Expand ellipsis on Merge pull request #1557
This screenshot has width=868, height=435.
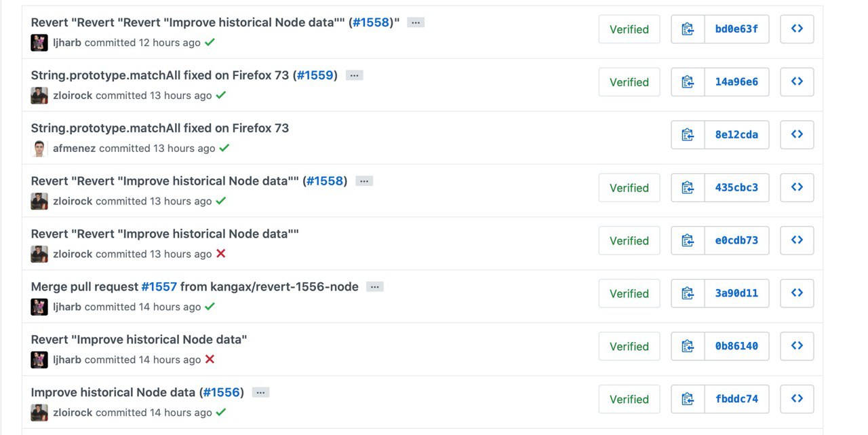click(375, 287)
